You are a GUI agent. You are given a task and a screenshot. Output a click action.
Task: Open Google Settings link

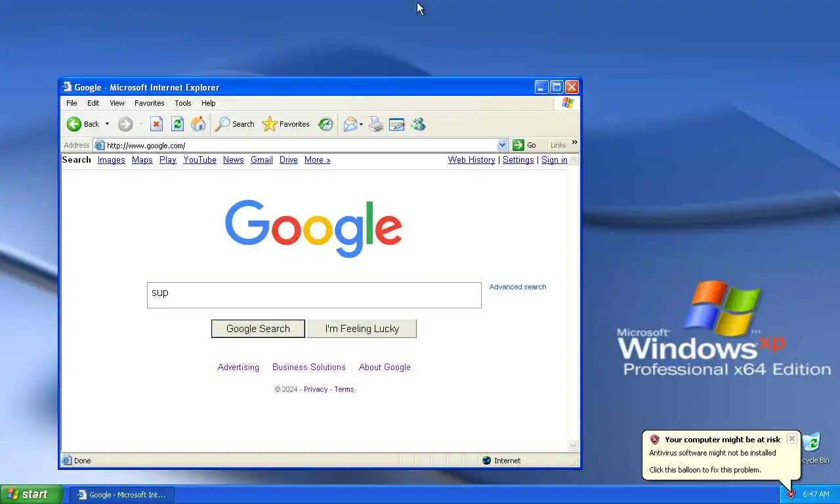[x=518, y=159]
